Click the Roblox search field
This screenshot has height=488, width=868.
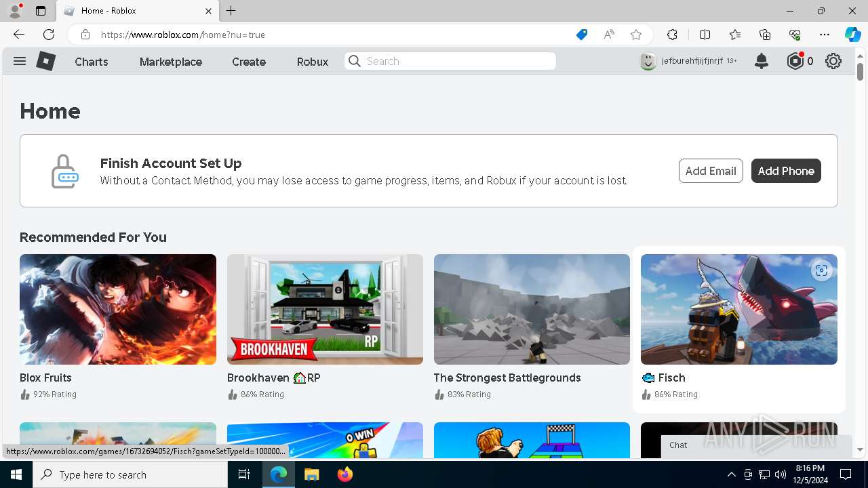point(450,61)
